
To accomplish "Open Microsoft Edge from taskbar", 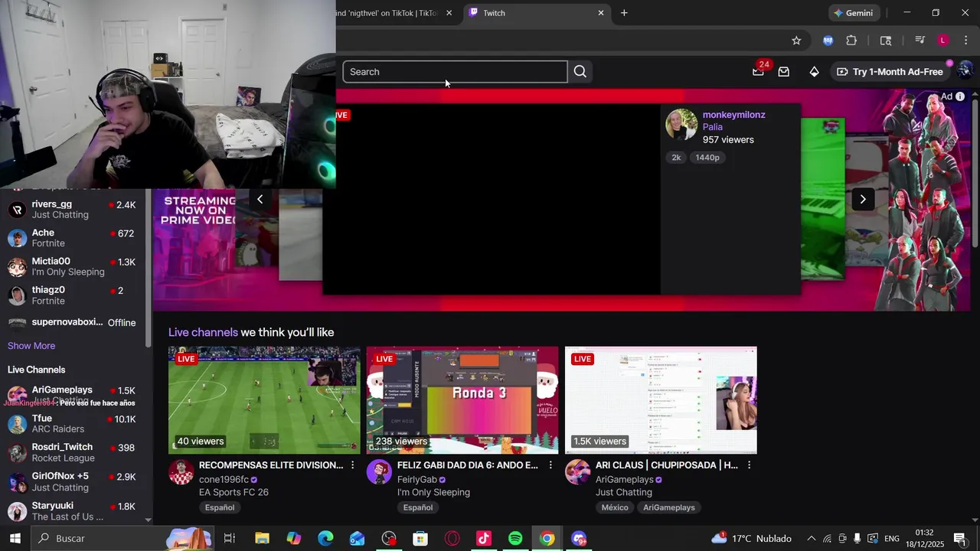I will tap(325, 538).
